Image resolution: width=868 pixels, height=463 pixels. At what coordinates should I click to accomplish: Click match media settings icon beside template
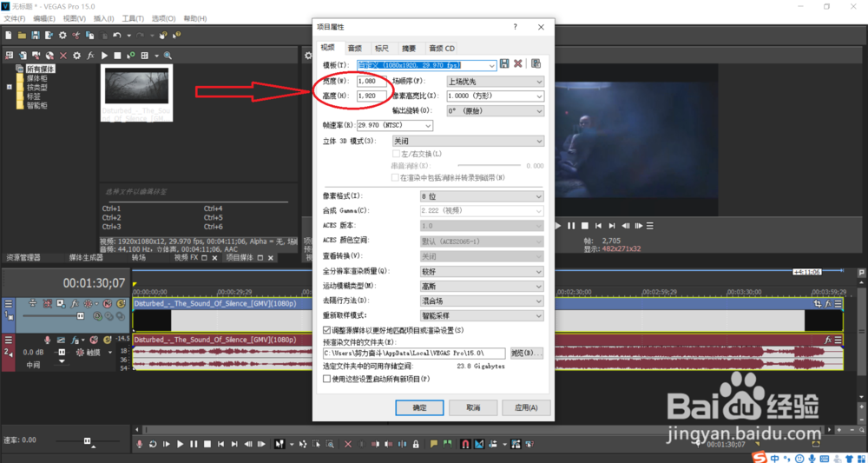pos(536,63)
